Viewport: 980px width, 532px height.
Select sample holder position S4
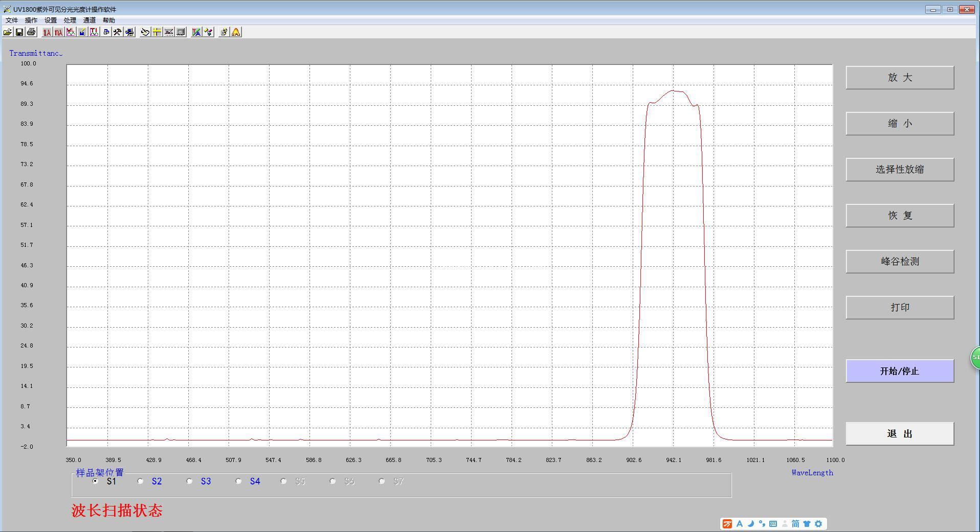(x=238, y=481)
